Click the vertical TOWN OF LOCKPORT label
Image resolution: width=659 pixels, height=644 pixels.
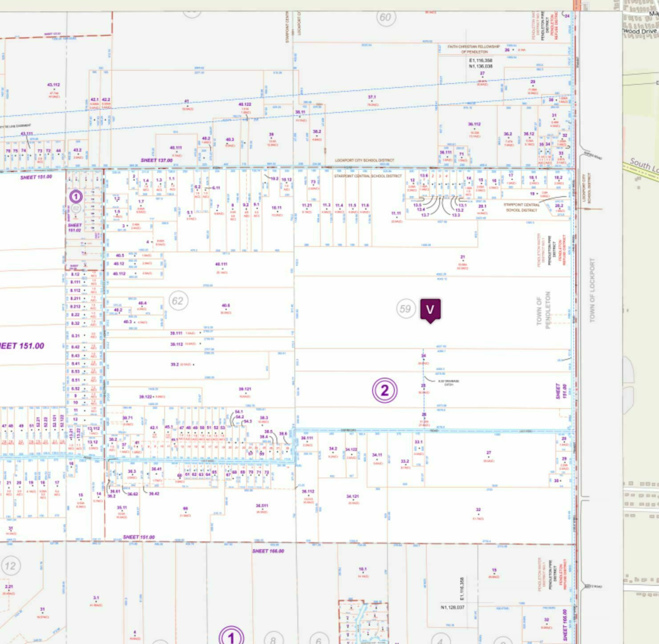coord(592,290)
